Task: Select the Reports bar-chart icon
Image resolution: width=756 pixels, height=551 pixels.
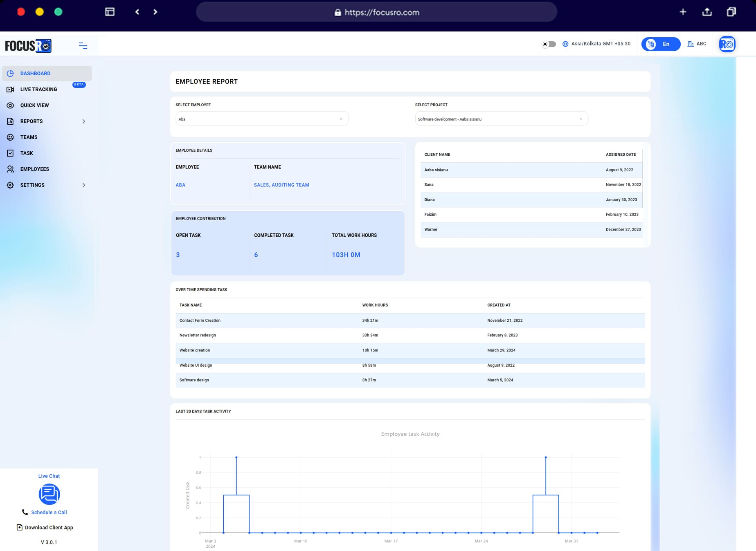Action: (10, 121)
